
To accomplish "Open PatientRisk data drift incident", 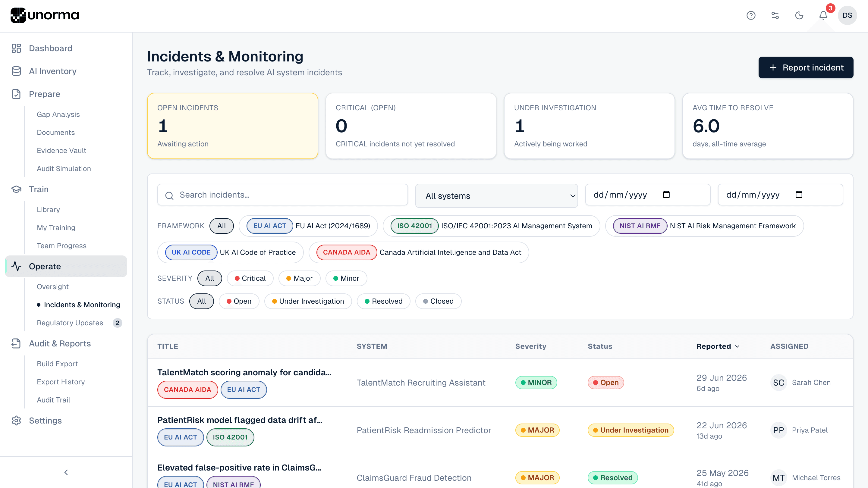I will tap(240, 420).
